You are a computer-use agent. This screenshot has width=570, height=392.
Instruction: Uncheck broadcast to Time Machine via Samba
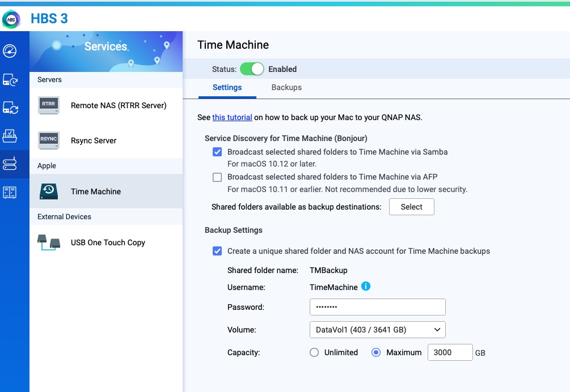click(217, 152)
